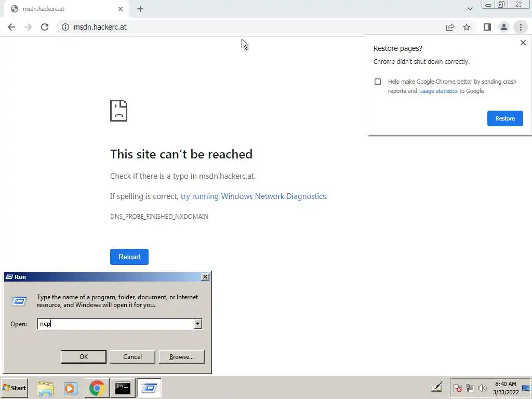Viewport: 532px width, 399px height.
Task: Open Chrome three-dot menu
Action: [x=521, y=27]
